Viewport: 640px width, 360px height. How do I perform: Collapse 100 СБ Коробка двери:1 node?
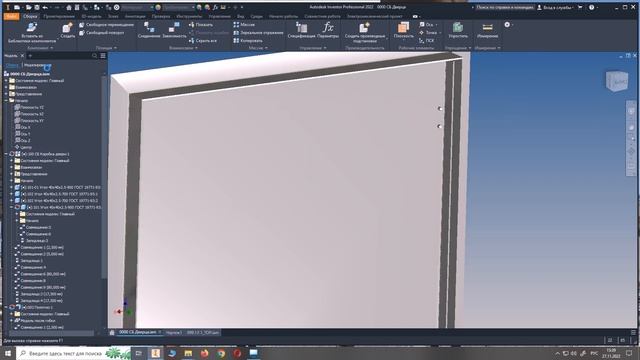pyautogui.click(x=6, y=154)
